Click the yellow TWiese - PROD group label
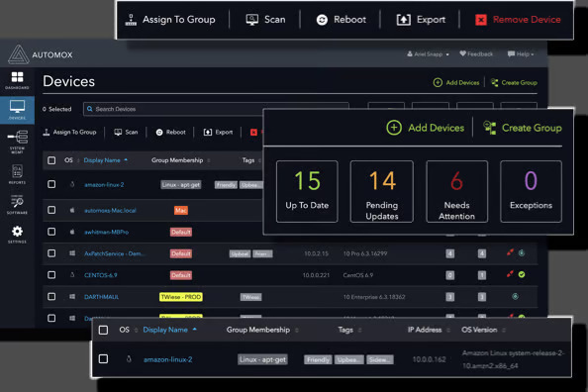The height and width of the screenshot is (392, 588). pyautogui.click(x=181, y=297)
